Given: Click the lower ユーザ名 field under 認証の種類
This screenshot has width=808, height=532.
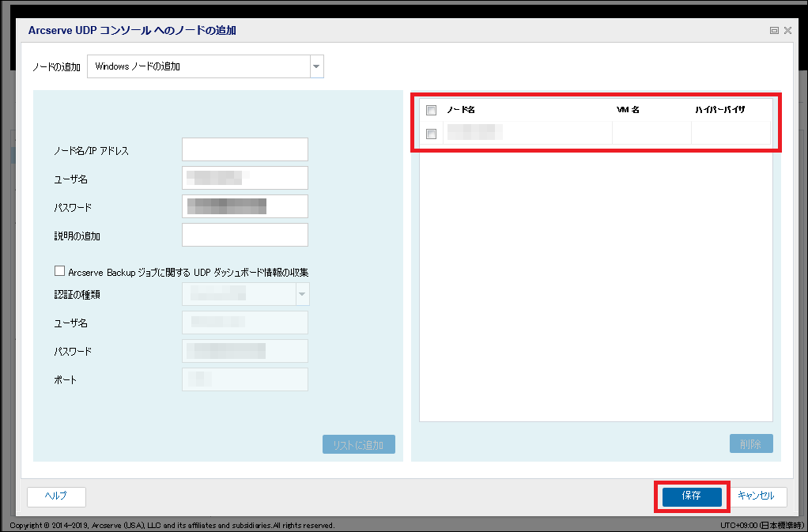Looking at the screenshot, I should pos(245,323).
